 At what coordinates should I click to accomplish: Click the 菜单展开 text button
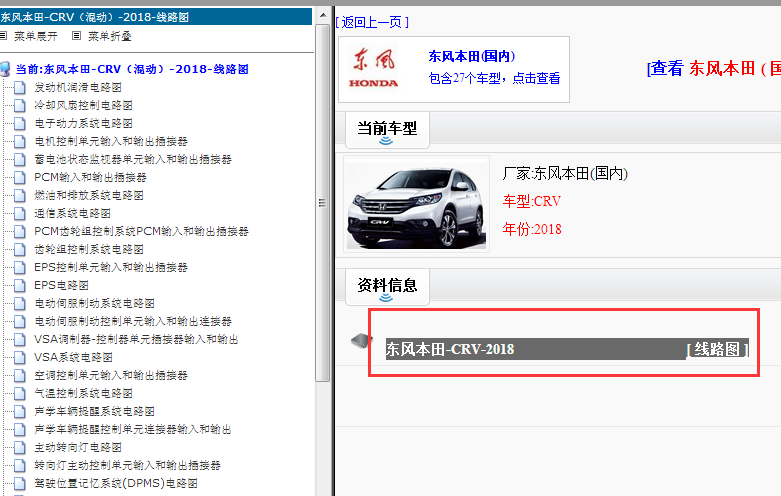[35, 36]
